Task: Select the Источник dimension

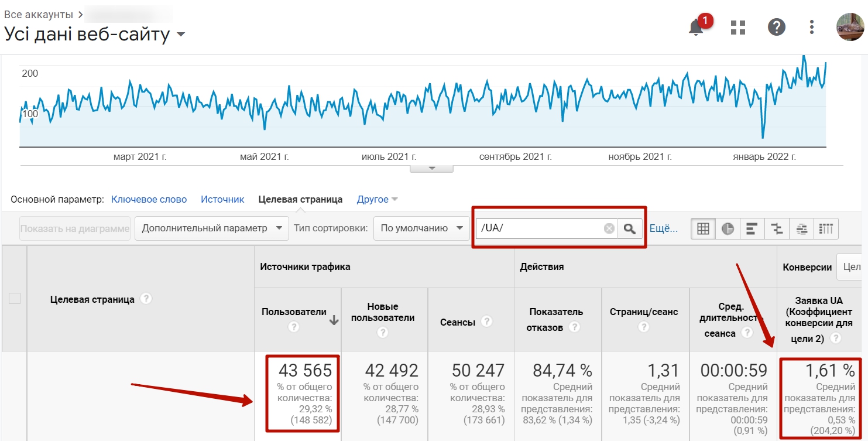Action: coord(222,200)
